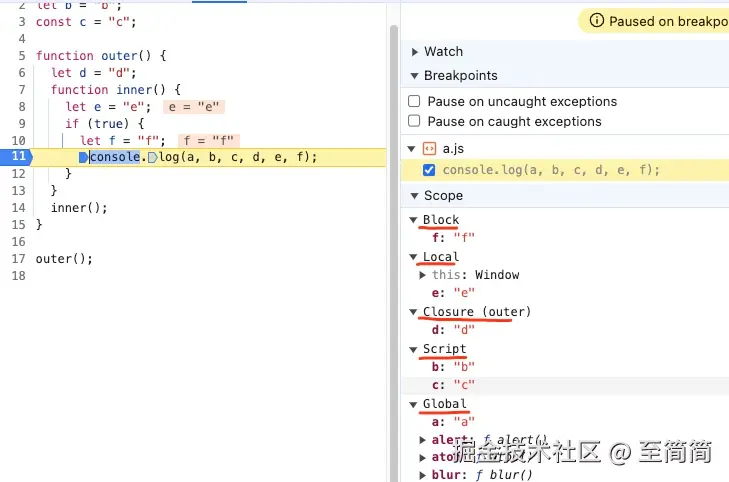Click if (true) line
This screenshot has width=729, height=482.
[105, 124]
